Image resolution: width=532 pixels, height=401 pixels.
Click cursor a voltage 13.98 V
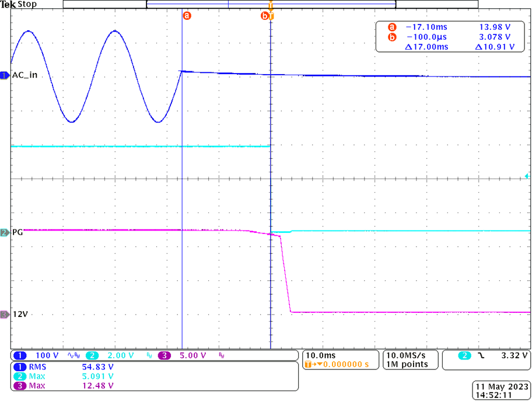(495, 27)
